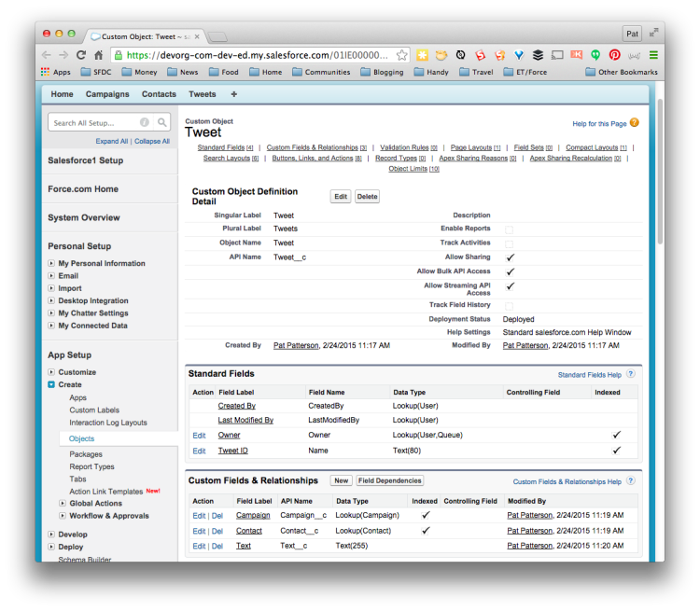The width and height of the screenshot is (700, 611).
Task: Click the Buffer layers extension icon
Action: click(x=538, y=55)
